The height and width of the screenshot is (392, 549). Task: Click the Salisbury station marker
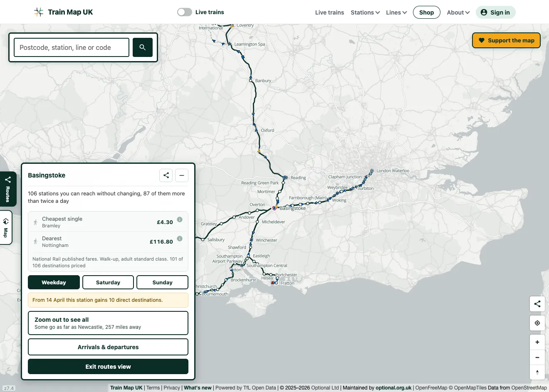203,239
